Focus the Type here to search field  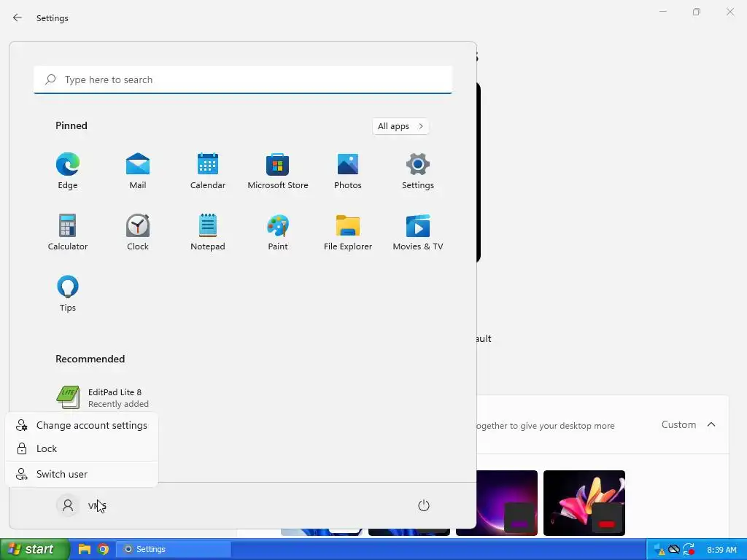[243, 79]
